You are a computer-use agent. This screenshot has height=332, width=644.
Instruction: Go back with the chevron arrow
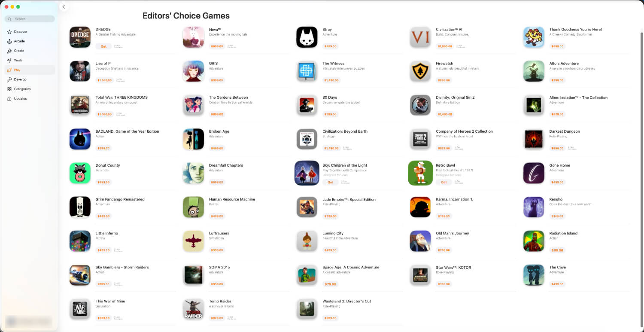pyautogui.click(x=64, y=7)
